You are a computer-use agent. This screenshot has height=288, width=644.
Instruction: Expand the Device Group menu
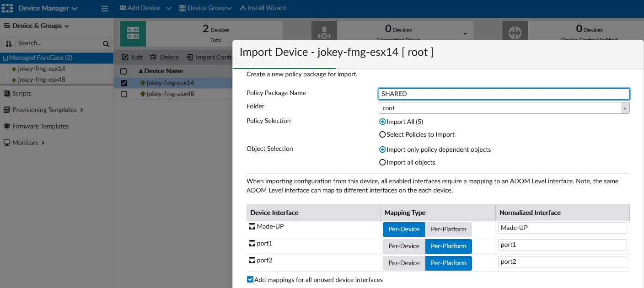coord(229,8)
